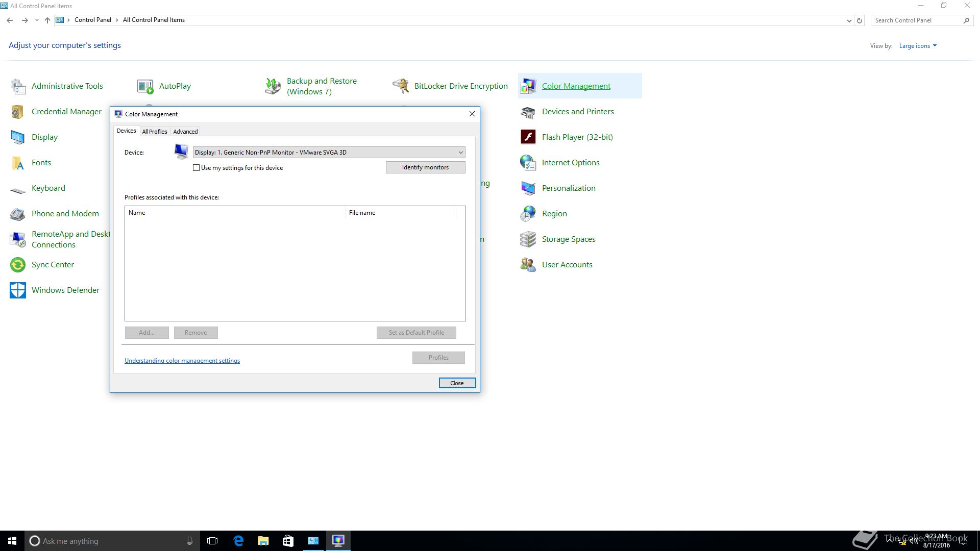980x551 pixels.
Task: Open File Explorer from the taskbar
Action: tap(263, 541)
